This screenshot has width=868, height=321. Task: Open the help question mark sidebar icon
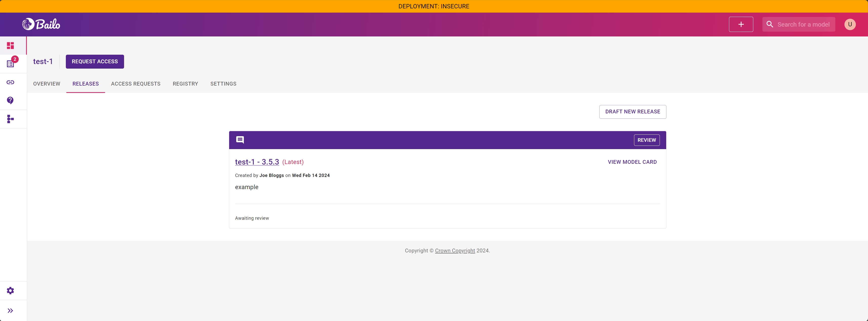[10, 100]
